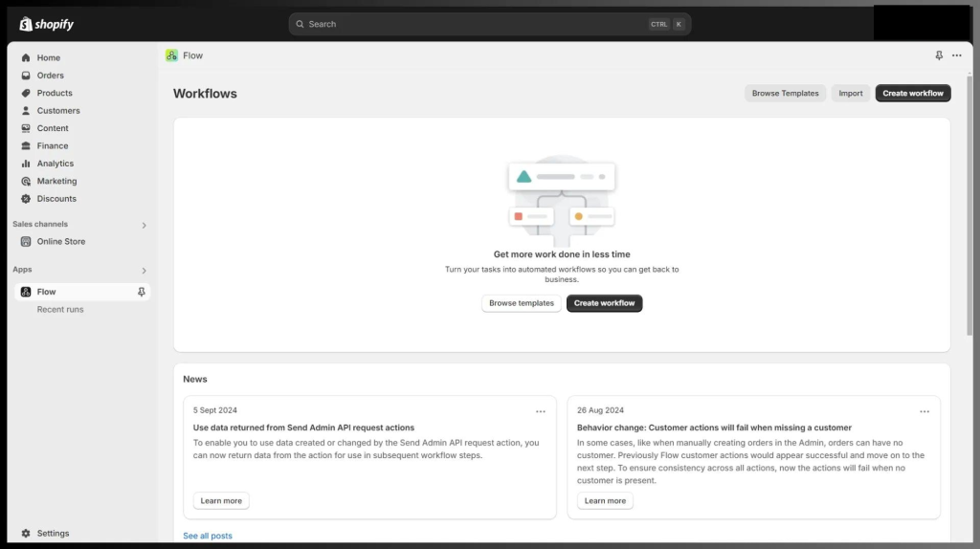Unpin the Flow app in sidebar
This screenshot has width=980, height=549.
click(x=142, y=292)
